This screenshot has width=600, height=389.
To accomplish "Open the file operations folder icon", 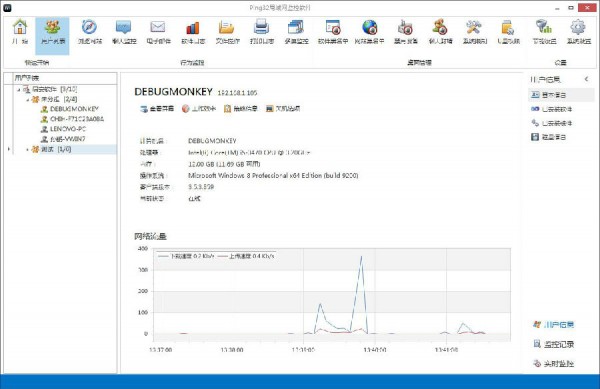I will pyautogui.click(x=227, y=32).
